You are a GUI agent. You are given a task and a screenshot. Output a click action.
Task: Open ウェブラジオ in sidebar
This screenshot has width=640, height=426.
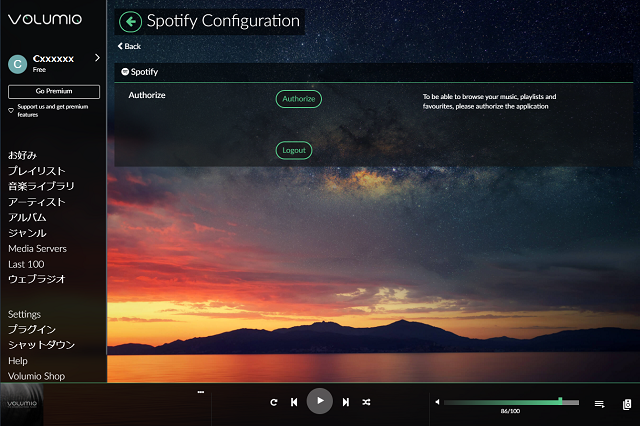coord(37,279)
